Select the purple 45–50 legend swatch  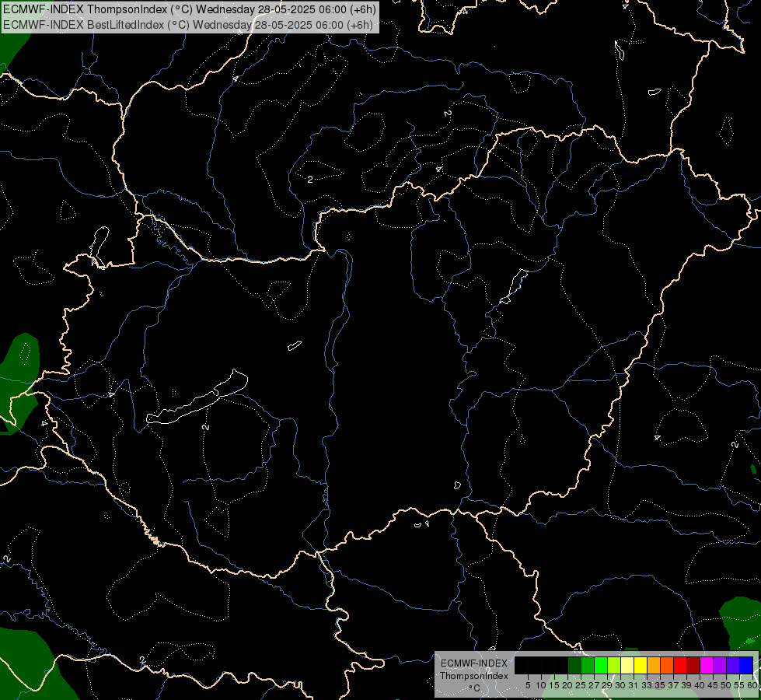(721, 665)
